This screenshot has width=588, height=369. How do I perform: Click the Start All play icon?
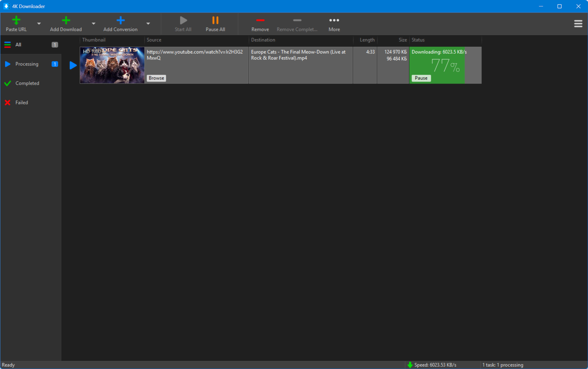(183, 20)
